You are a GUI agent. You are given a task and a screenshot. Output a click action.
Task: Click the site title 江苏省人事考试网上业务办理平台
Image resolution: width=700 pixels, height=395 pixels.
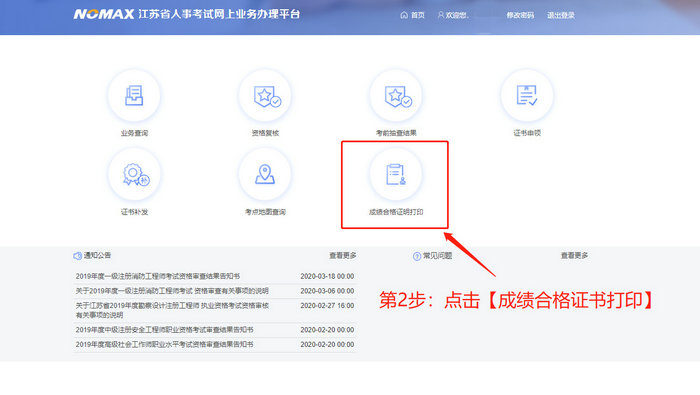(x=219, y=14)
